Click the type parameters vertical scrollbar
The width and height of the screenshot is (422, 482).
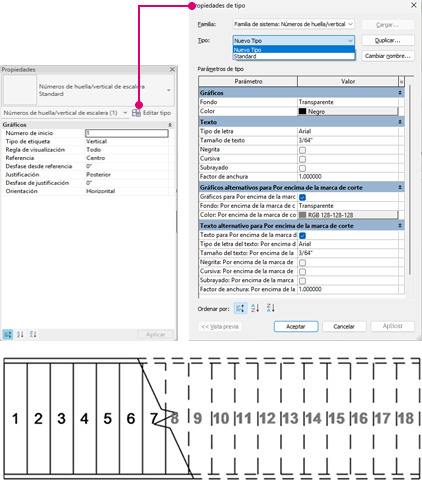[410, 180]
